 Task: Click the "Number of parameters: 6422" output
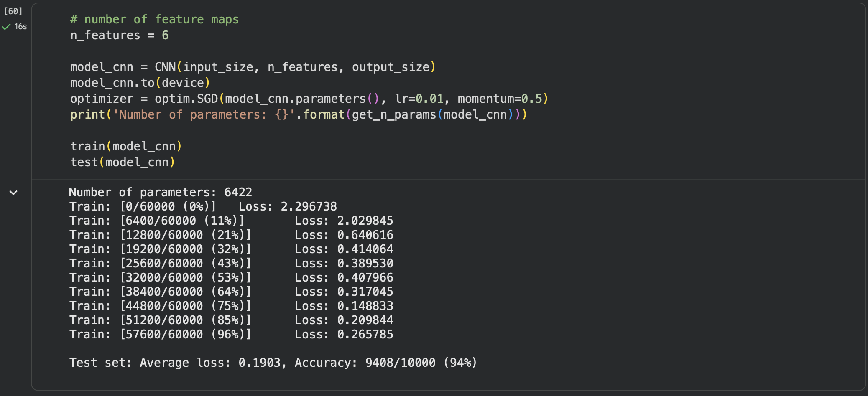click(161, 192)
